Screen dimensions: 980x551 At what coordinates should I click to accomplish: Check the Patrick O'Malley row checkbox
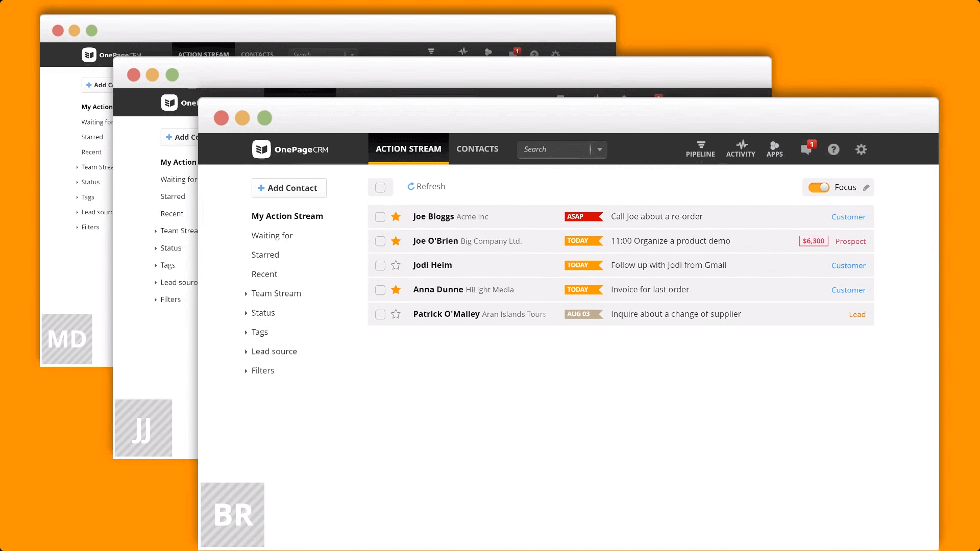click(x=380, y=314)
